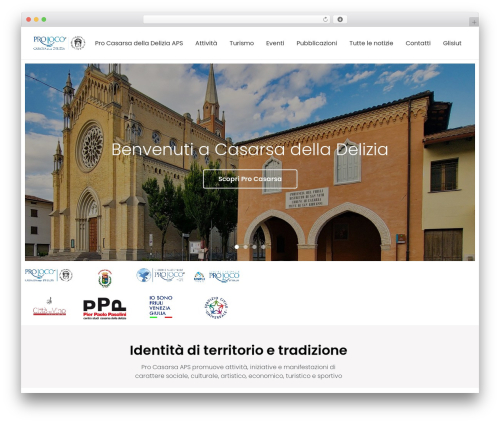The width and height of the screenshot is (500, 423).
Task: Select the first slider dot indicator
Action: tap(237, 247)
